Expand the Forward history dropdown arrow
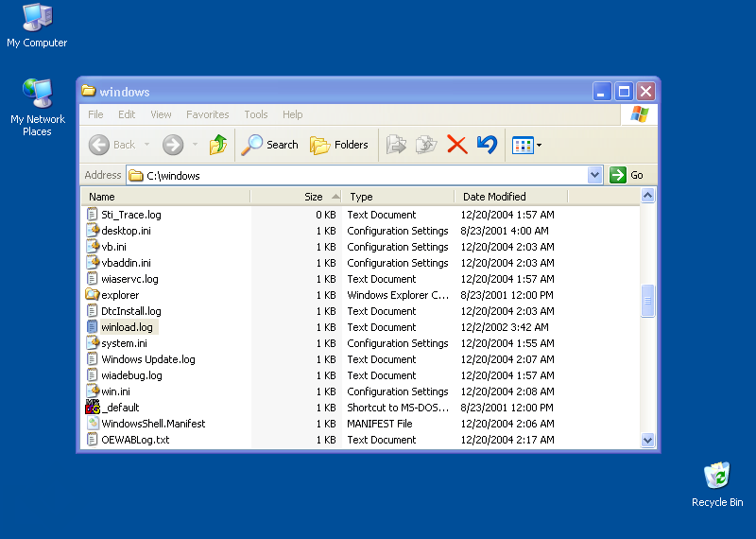This screenshot has height=539, width=756. coord(195,145)
